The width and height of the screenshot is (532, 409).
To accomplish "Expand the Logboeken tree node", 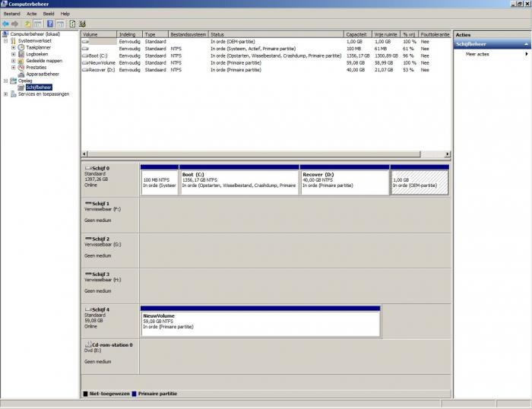I will pos(14,54).
